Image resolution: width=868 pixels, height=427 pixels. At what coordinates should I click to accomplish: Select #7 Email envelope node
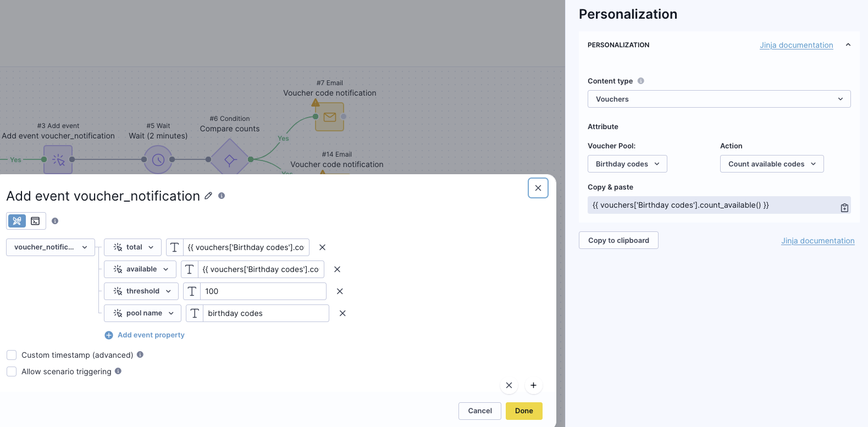330,117
